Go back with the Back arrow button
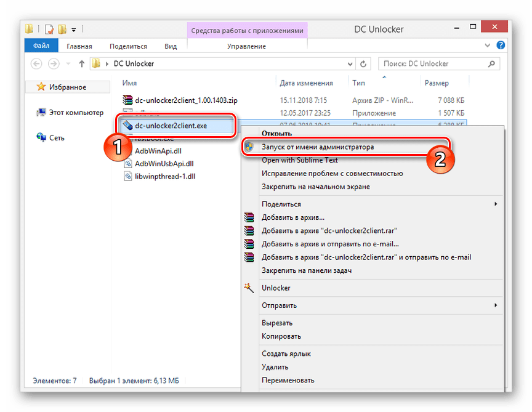 click(x=37, y=64)
